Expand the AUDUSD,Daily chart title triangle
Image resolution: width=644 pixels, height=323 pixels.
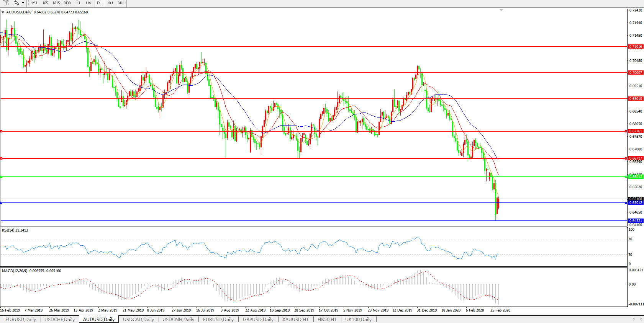(3, 12)
